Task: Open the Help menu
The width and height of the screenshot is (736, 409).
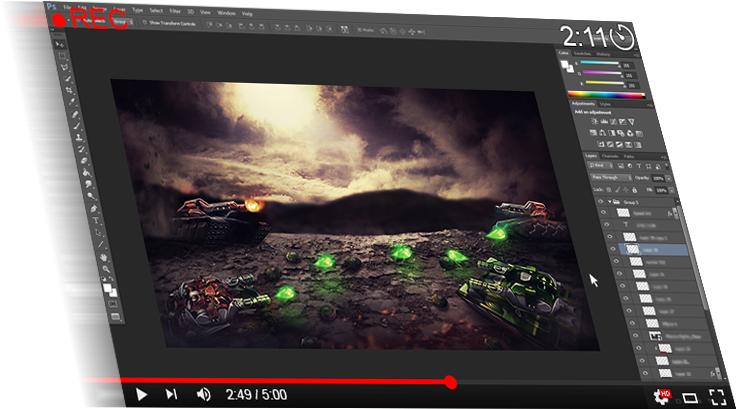Action: pyautogui.click(x=247, y=14)
